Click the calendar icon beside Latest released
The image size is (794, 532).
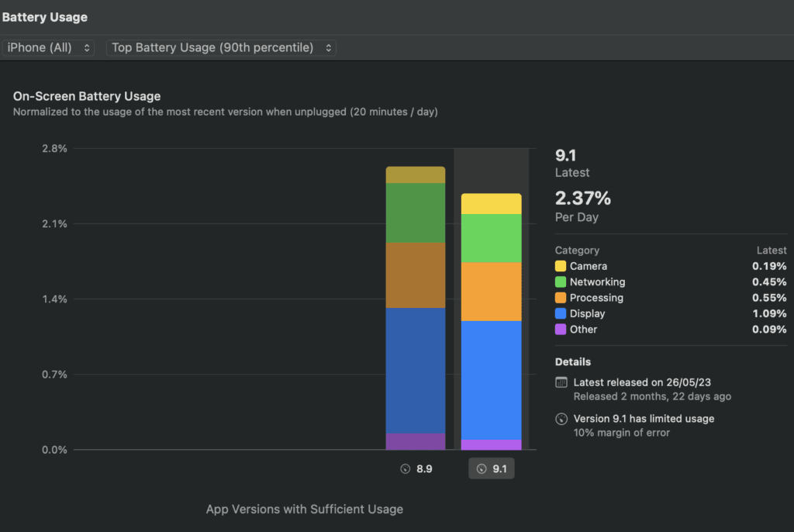coord(561,382)
